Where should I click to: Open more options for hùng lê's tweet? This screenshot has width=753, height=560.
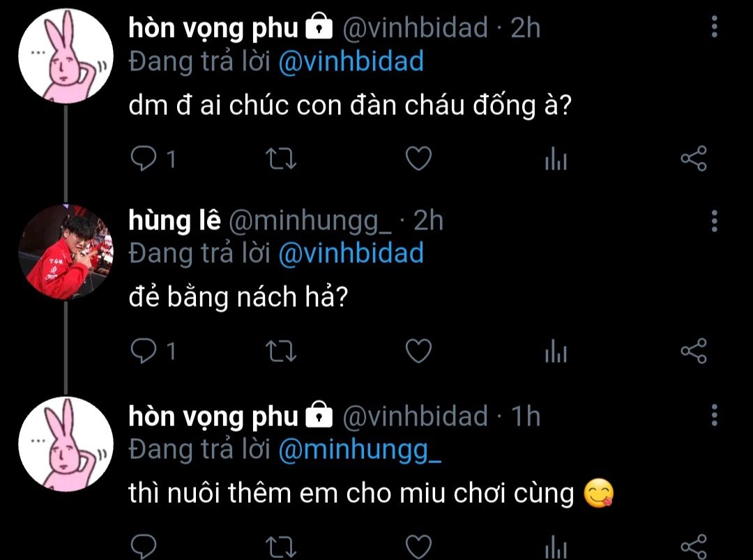point(714,221)
